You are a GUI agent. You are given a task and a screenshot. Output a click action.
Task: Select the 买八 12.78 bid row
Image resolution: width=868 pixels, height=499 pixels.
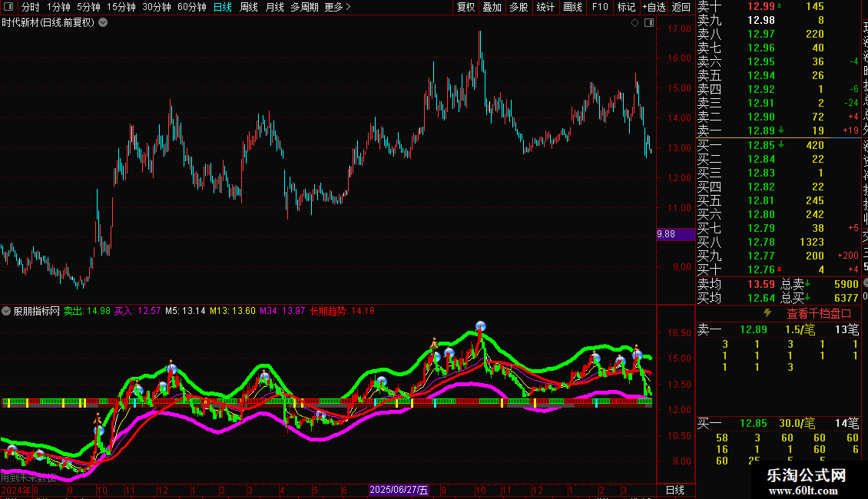778,243
